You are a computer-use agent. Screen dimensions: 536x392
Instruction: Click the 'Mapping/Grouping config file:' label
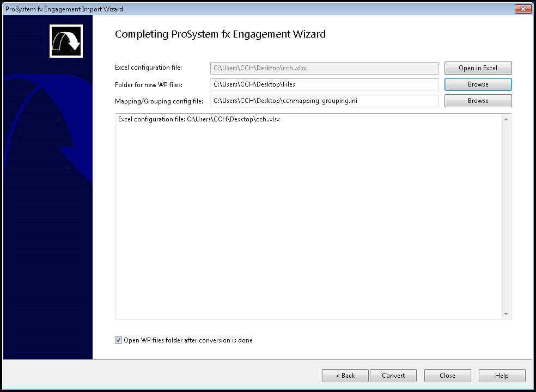[159, 101]
